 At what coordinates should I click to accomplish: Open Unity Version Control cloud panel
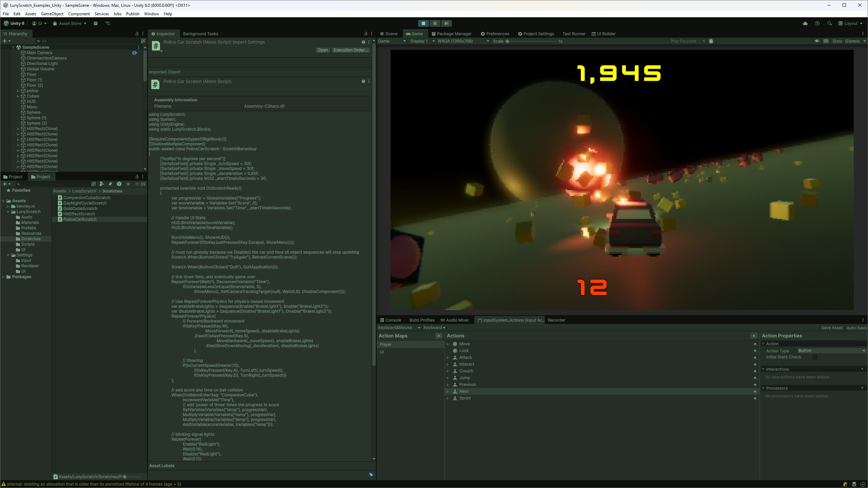[x=805, y=23]
